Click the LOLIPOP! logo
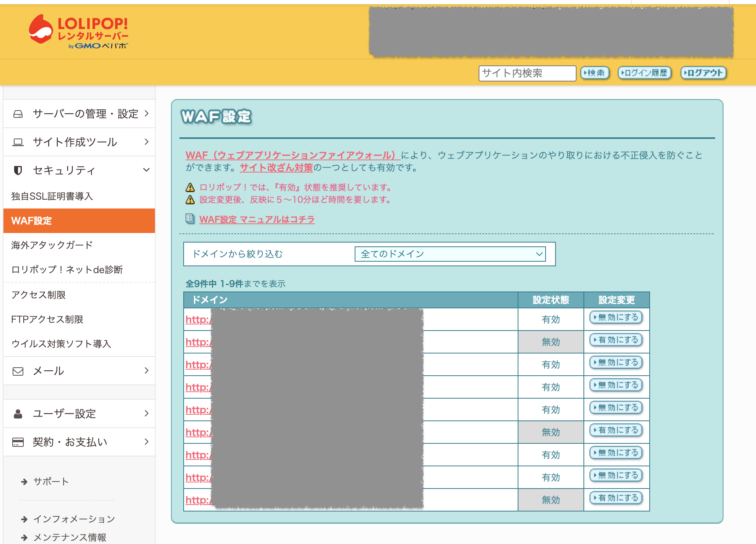This screenshot has height=544, width=756. coord(78,31)
